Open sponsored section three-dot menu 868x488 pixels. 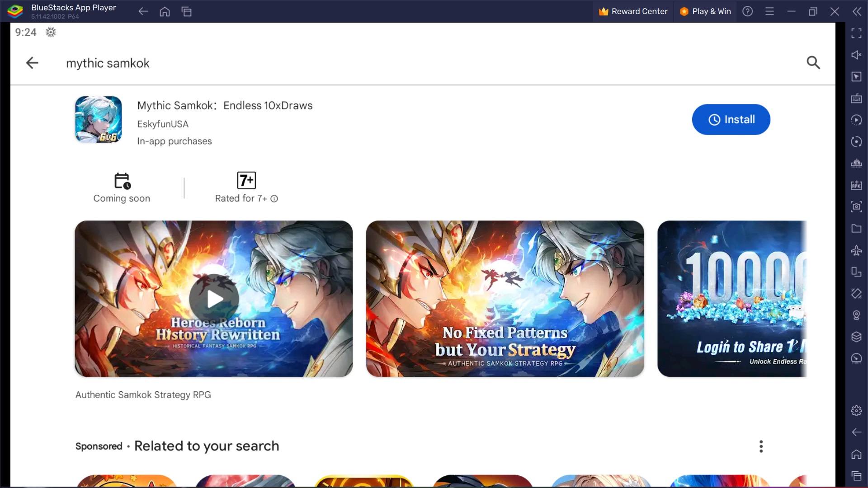761,446
